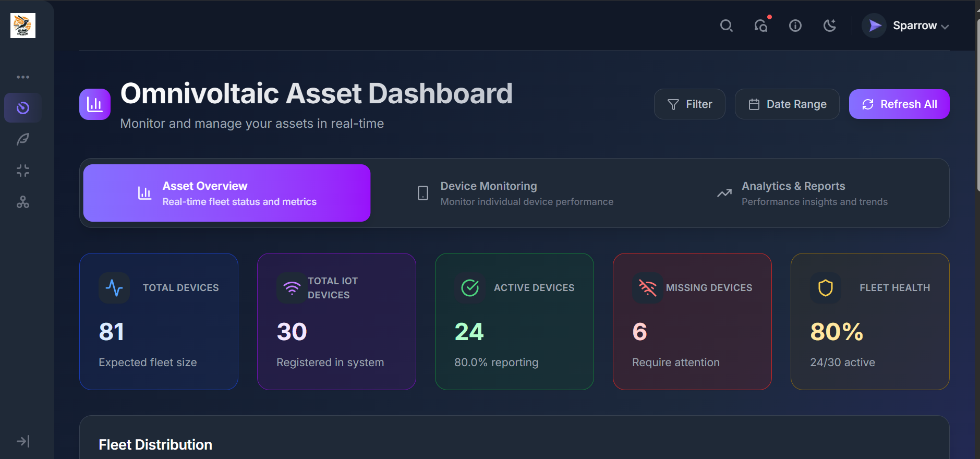This screenshot has height=459, width=980.
Task: Click 'Expected fleet size' text
Action: 148,363
